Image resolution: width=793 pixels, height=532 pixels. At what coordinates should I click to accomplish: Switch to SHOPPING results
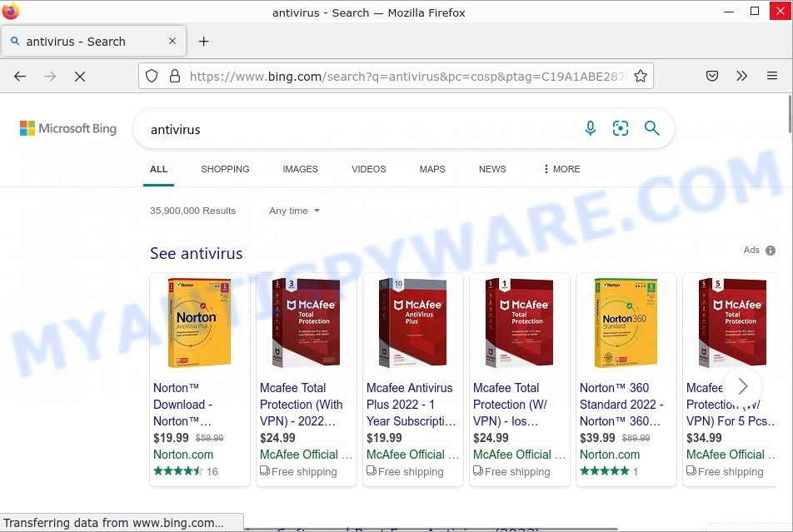[225, 169]
